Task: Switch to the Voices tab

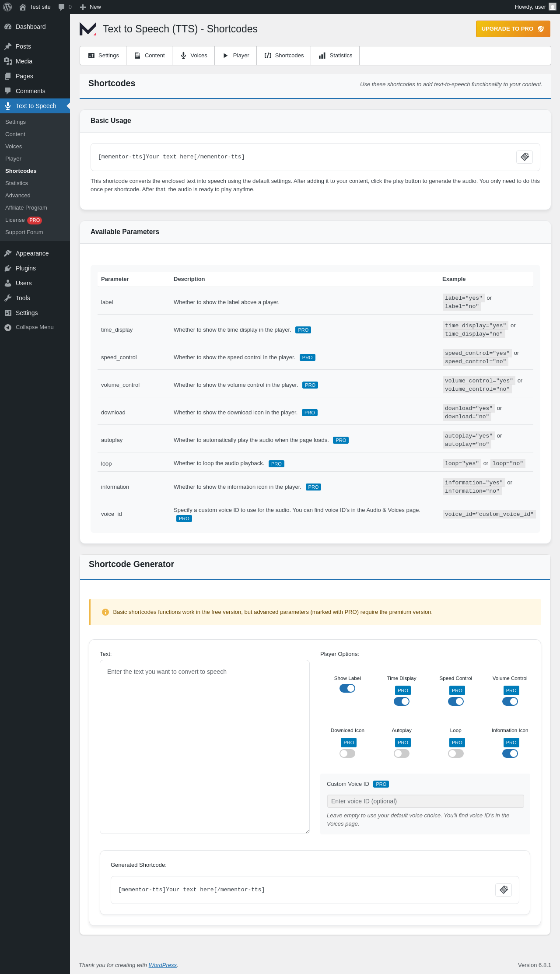Action: pyautogui.click(x=193, y=56)
